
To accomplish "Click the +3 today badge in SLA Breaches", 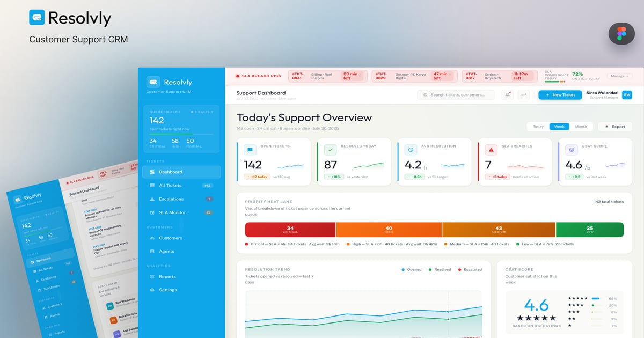I will click(497, 177).
